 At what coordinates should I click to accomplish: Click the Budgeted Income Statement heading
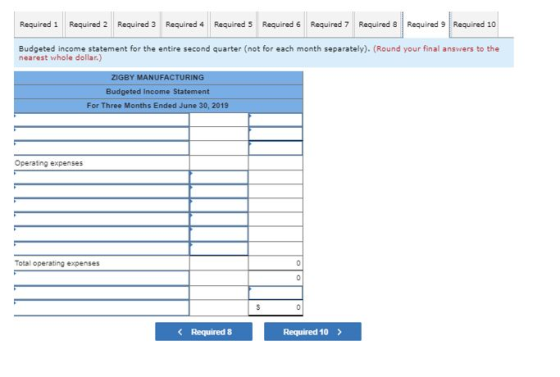click(x=158, y=91)
